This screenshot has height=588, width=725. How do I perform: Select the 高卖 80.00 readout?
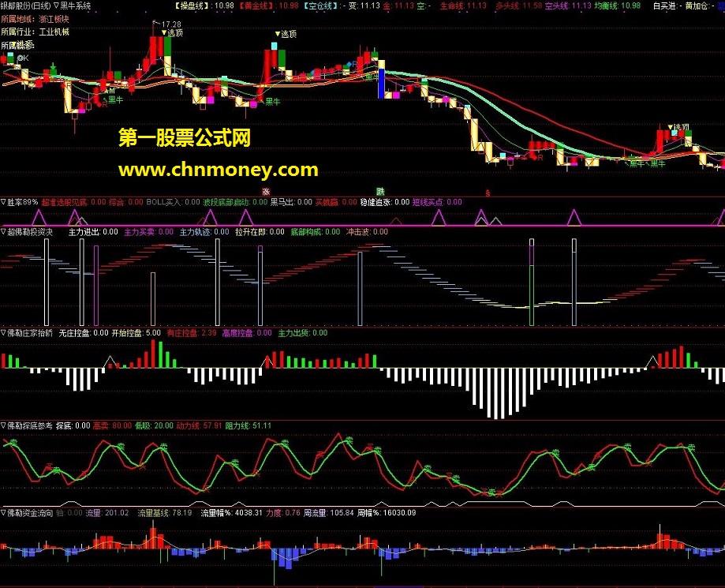coord(112,425)
